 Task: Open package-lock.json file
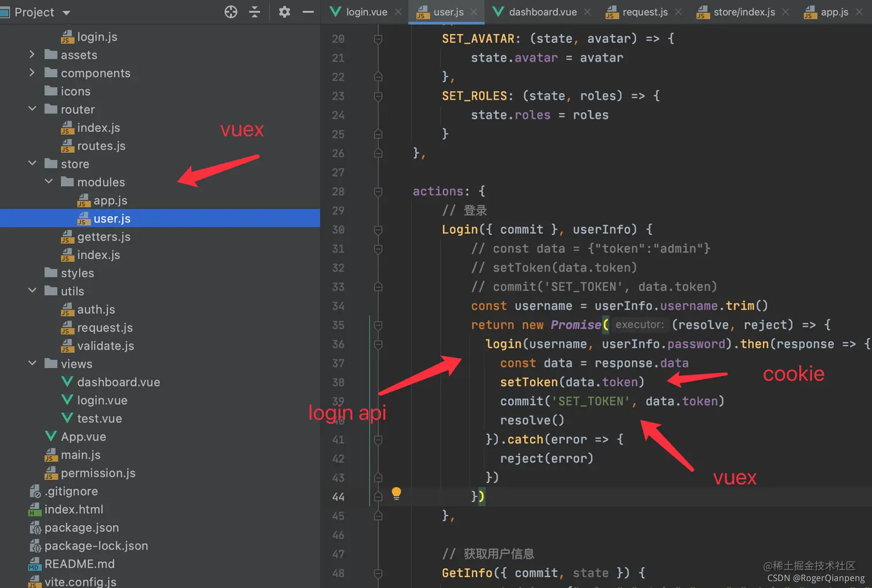88,546
